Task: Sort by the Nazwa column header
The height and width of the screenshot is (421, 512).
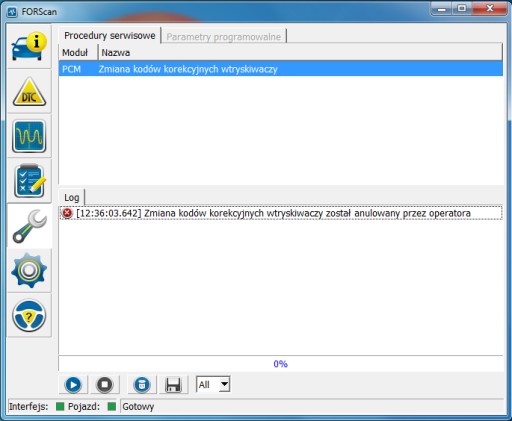Action: coord(300,52)
